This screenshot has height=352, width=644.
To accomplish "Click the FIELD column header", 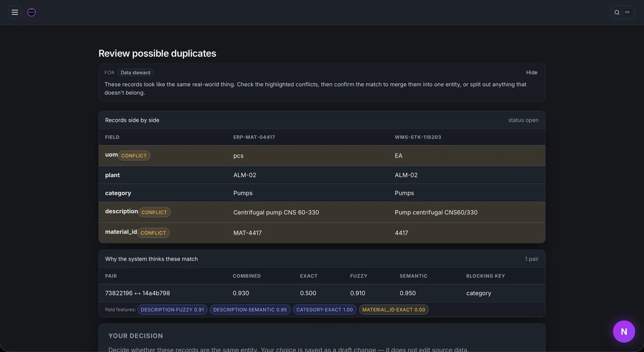I will pyautogui.click(x=112, y=137).
